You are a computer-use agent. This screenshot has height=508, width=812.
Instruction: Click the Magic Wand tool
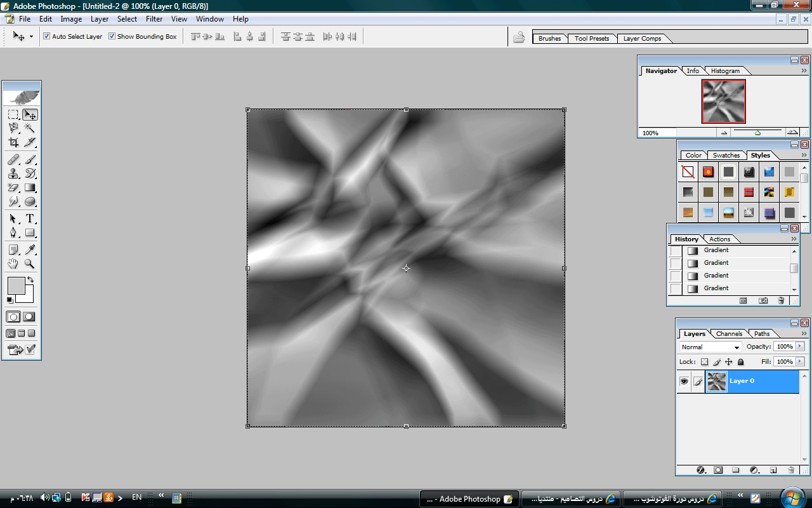pyautogui.click(x=30, y=128)
